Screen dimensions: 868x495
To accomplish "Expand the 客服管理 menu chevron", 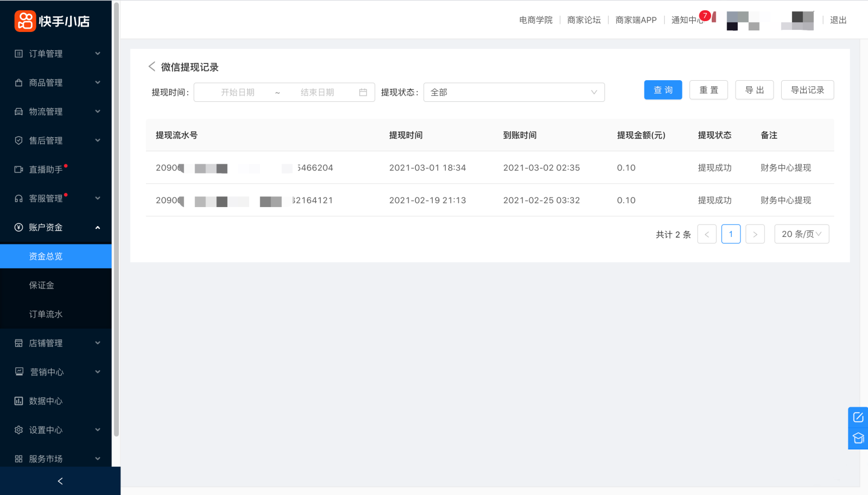I will 98,198.
